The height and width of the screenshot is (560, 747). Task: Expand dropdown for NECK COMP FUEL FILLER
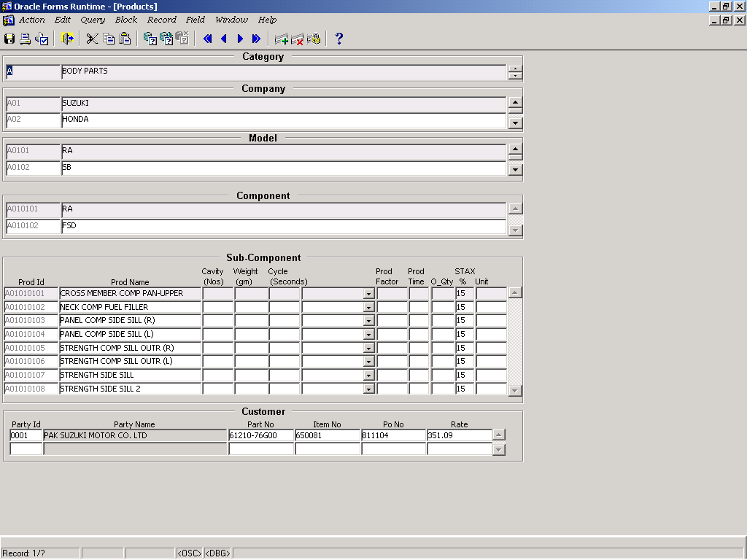pyautogui.click(x=368, y=308)
